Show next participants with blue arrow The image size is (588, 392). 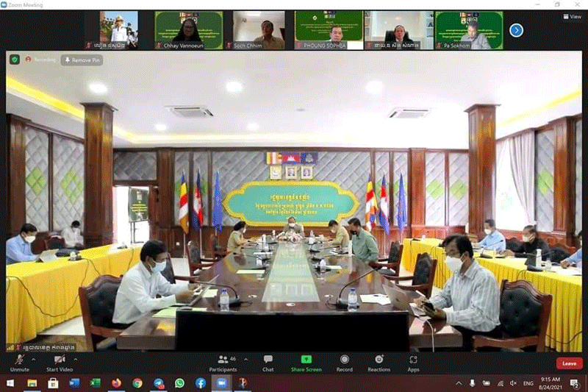pos(516,30)
